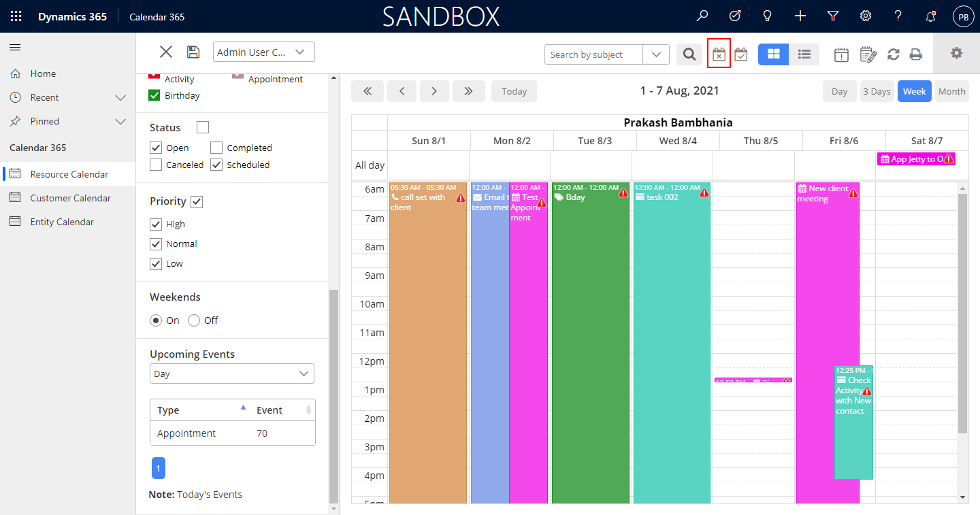This screenshot has width=980, height=515.
Task: Click the magnifier search button
Action: pyautogui.click(x=689, y=54)
